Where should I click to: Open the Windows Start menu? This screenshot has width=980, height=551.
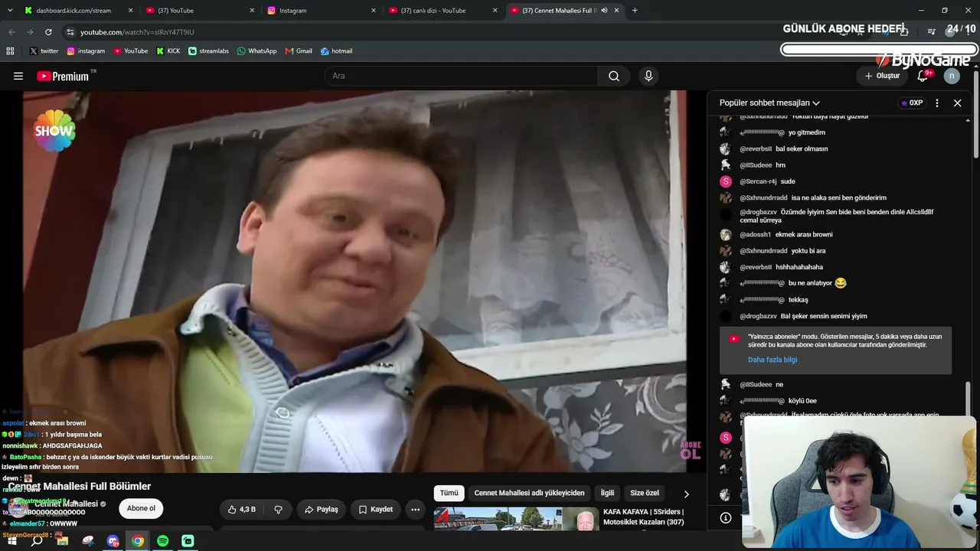(11, 541)
